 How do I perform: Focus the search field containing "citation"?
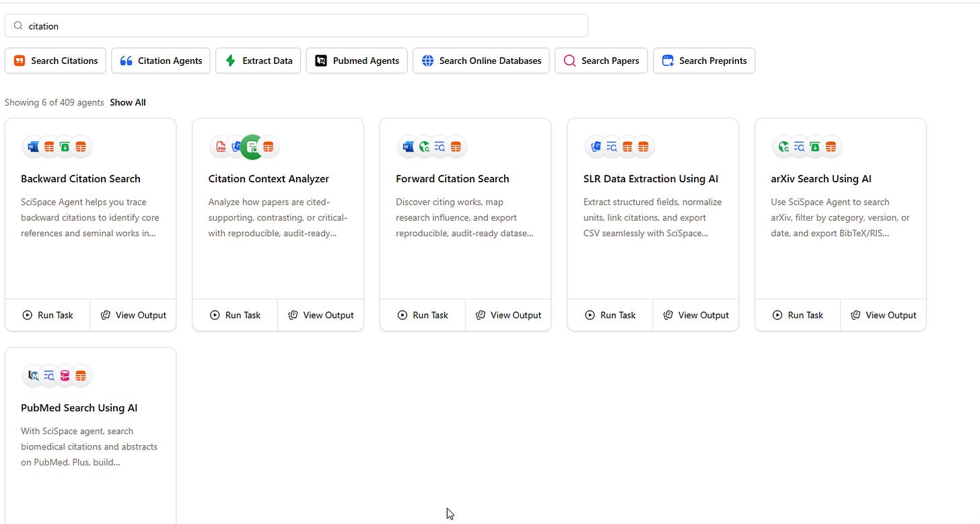pyautogui.click(x=296, y=26)
